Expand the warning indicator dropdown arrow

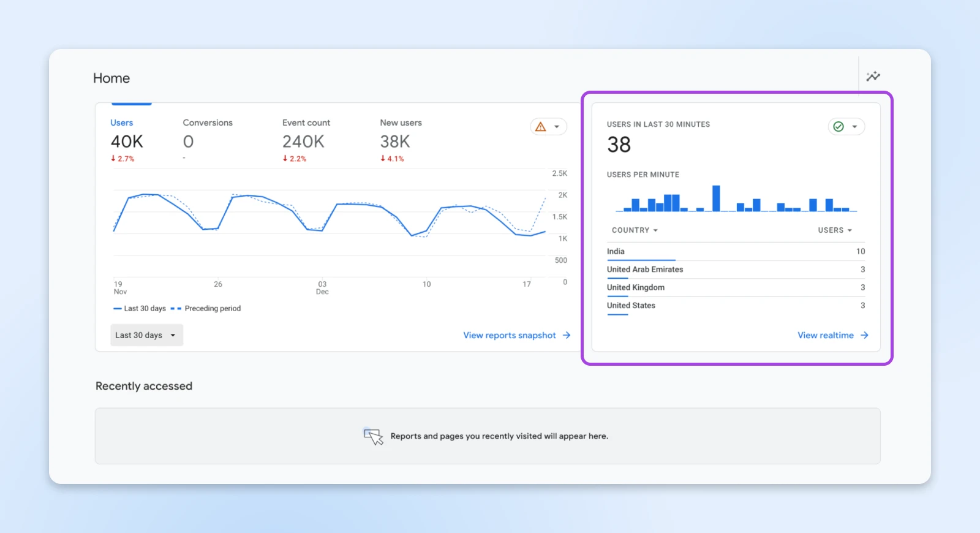557,127
